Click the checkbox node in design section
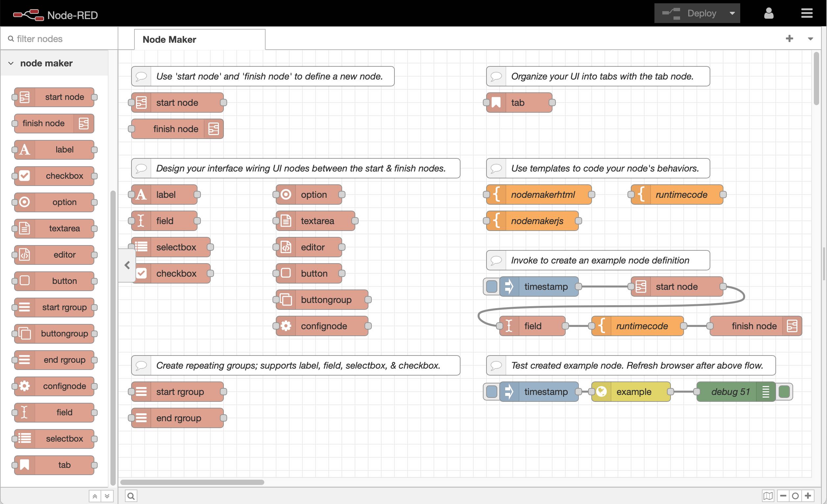This screenshot has height=504, width=827. coord(176,273)
